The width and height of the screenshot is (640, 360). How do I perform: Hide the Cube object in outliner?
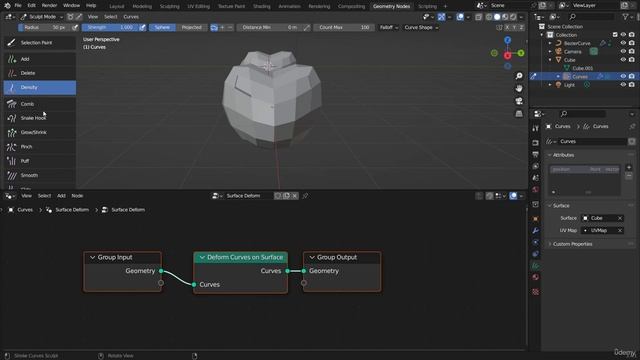click(623, 60)
